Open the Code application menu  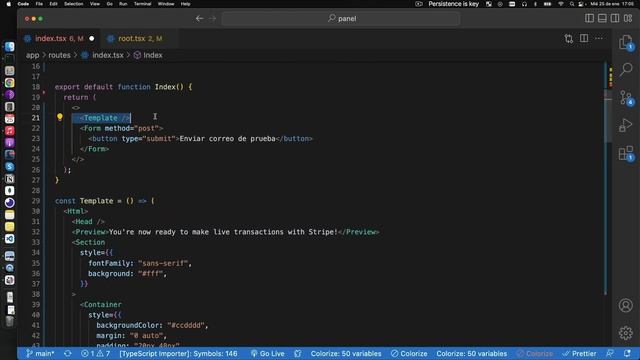pyautogui.click(x=23, y=4)
